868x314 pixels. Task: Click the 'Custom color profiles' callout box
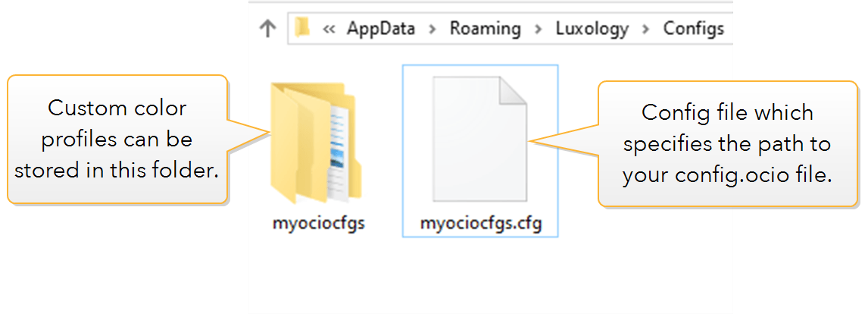point(117,140)
